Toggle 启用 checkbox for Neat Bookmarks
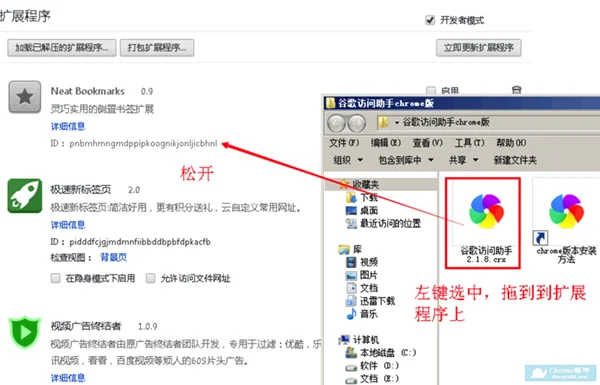The width and height of the screenshot is (600, 385). tap(431, 91)
